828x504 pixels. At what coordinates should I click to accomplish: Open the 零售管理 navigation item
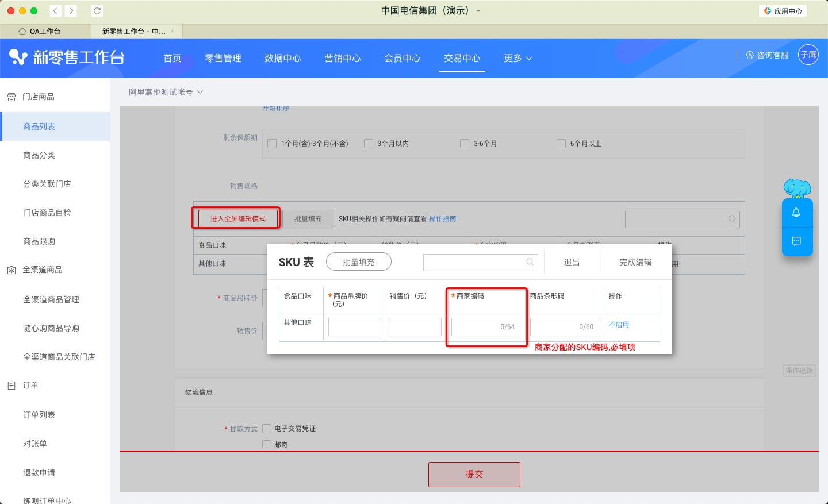tap(223, 58)
